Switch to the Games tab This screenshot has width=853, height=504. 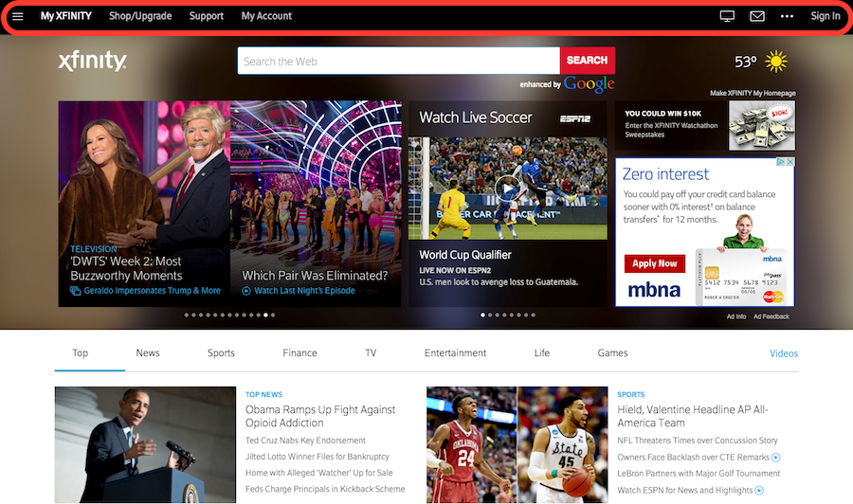(612, 353)
